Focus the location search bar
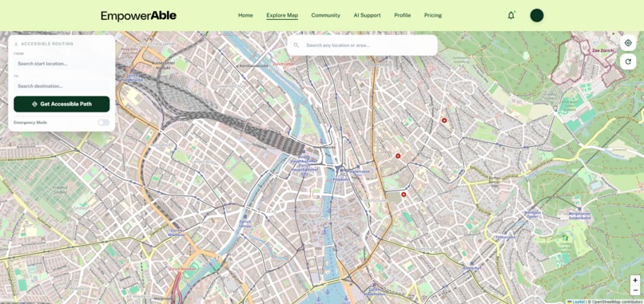 362,45
